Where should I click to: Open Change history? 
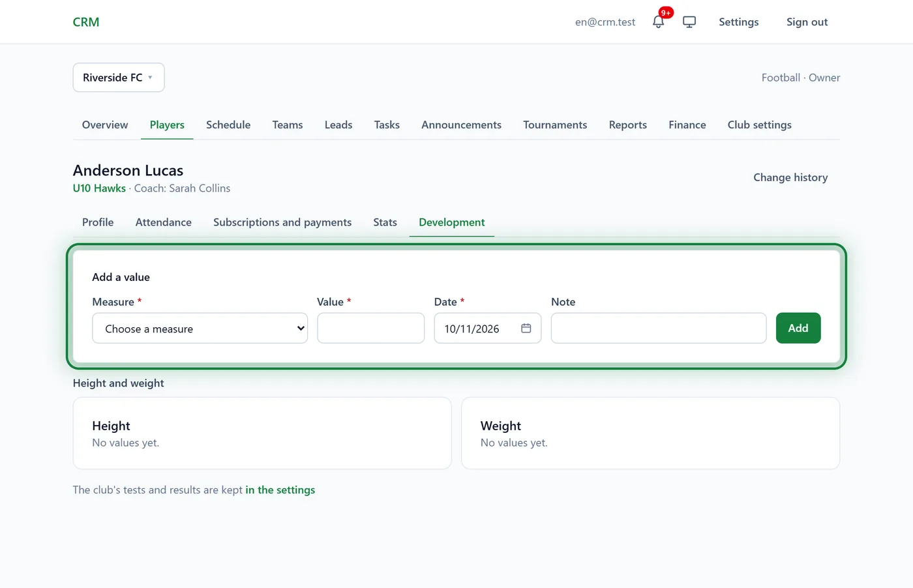pos(790,177)
